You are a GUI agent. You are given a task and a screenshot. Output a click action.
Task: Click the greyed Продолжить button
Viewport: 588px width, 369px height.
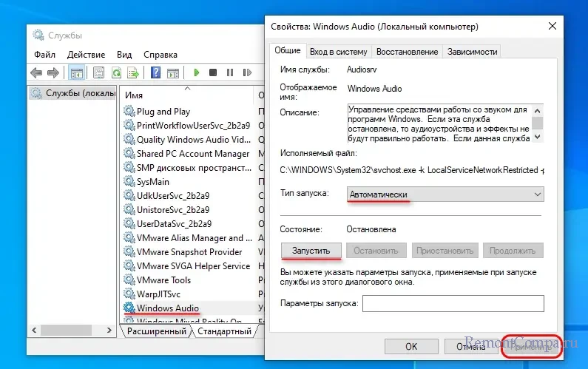(513, 251)
